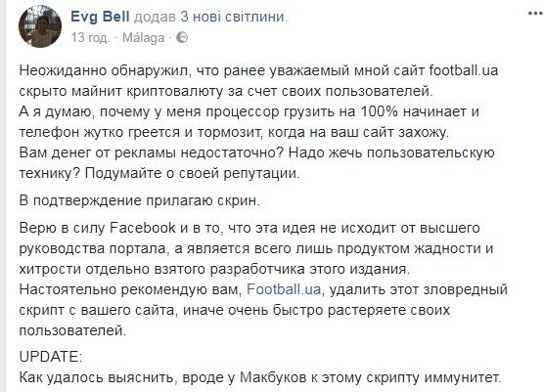Open Evg Bell's round profile picture

coord(40,26)
